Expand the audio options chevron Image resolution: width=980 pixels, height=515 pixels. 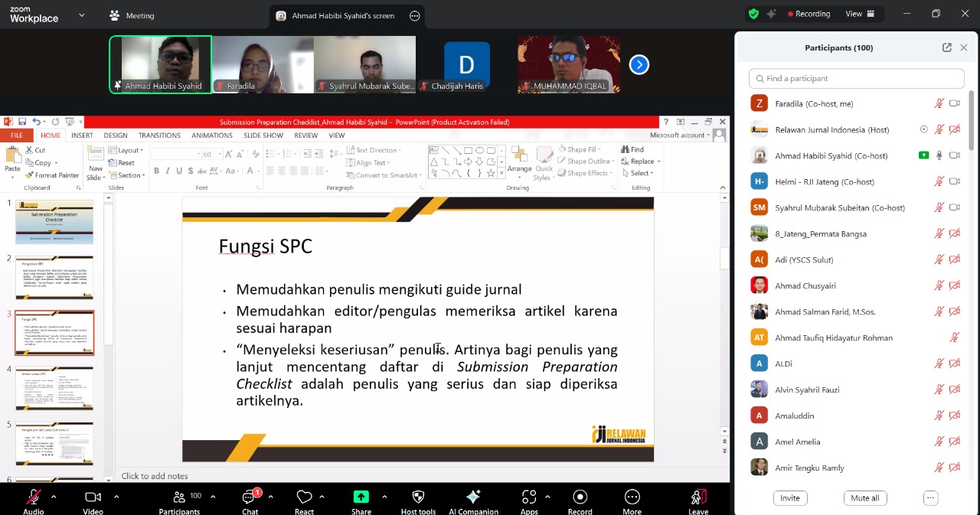coord(54,497)
